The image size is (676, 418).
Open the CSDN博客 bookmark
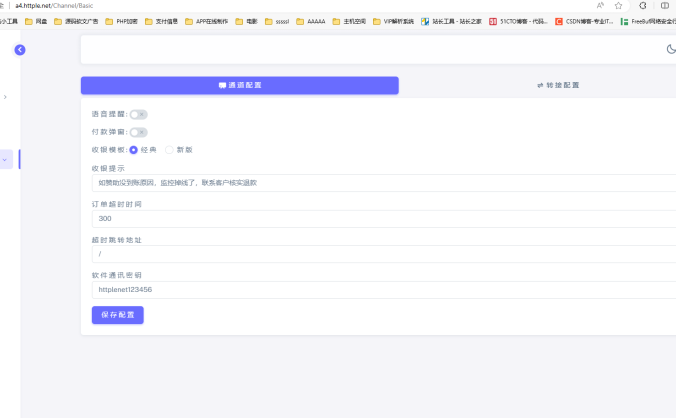click(x=584, y=21)
